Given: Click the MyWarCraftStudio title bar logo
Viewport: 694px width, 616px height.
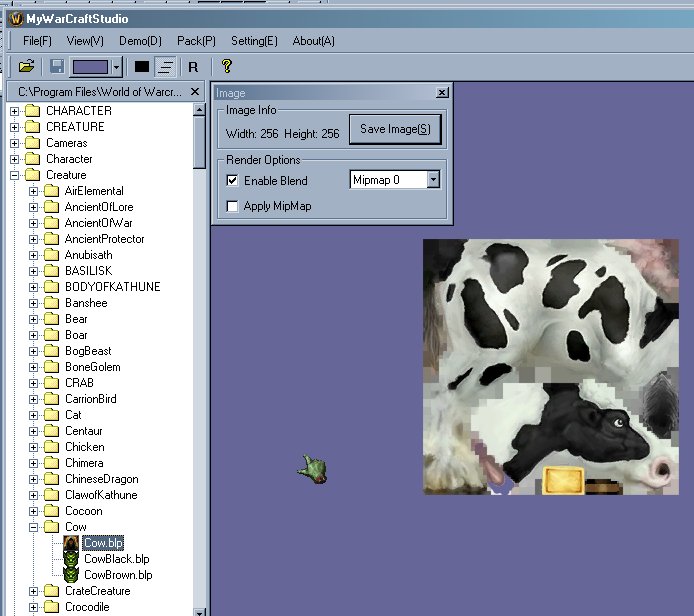Looking at the screenshot, I should click(x=16, y=19).
